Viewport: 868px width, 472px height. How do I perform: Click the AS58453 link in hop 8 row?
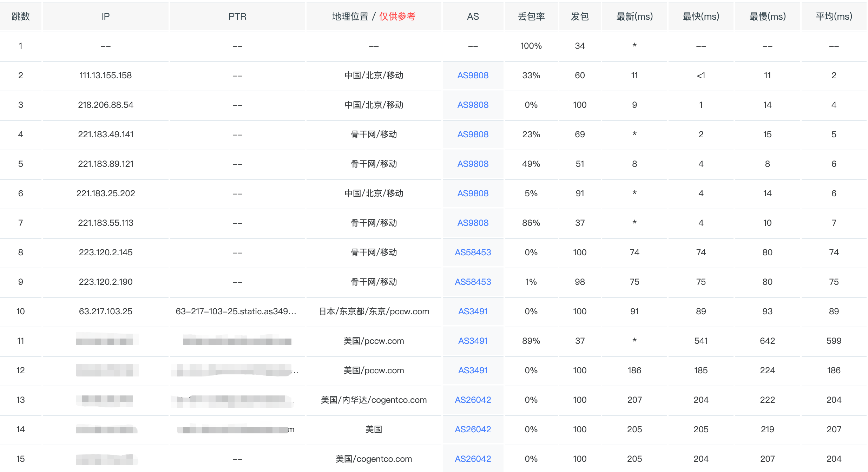coord(473,253)
